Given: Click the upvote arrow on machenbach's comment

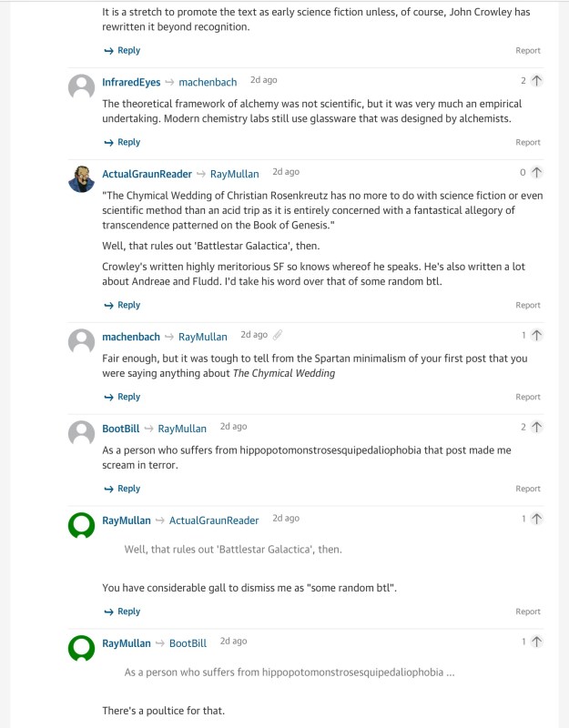Looking at the screenshot, I should [x=536, y=336].
